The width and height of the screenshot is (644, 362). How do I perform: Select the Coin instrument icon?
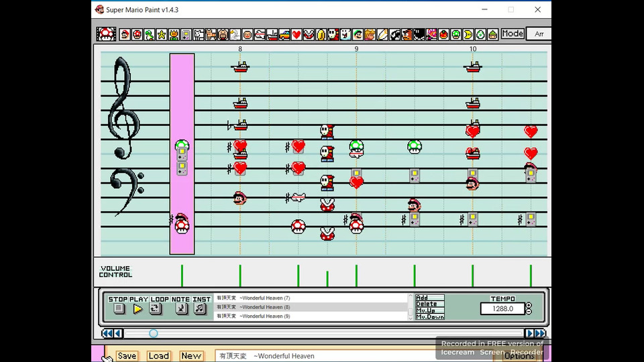point(321,34)
